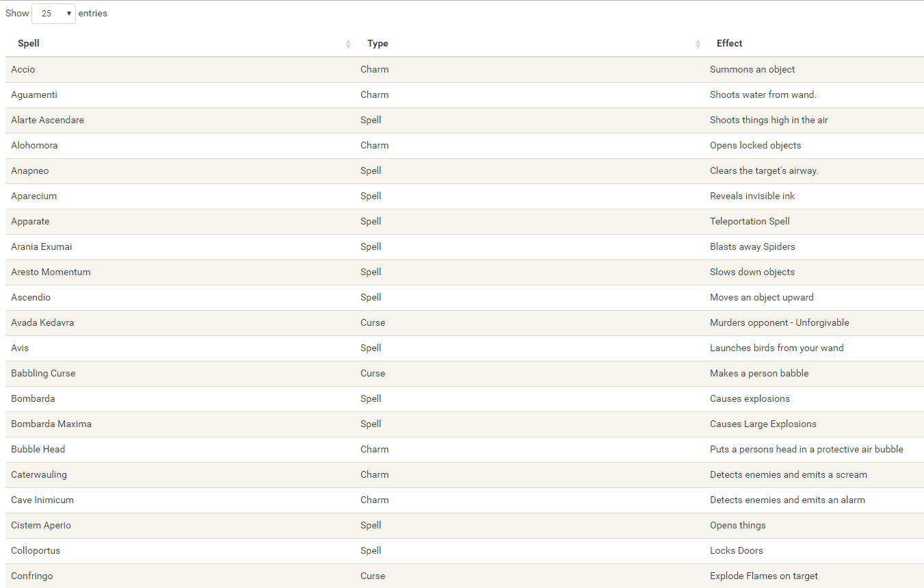The image size is (924, 588).
Task: Click the Spell column sort arrows icon
Action: tap(348, 44)
